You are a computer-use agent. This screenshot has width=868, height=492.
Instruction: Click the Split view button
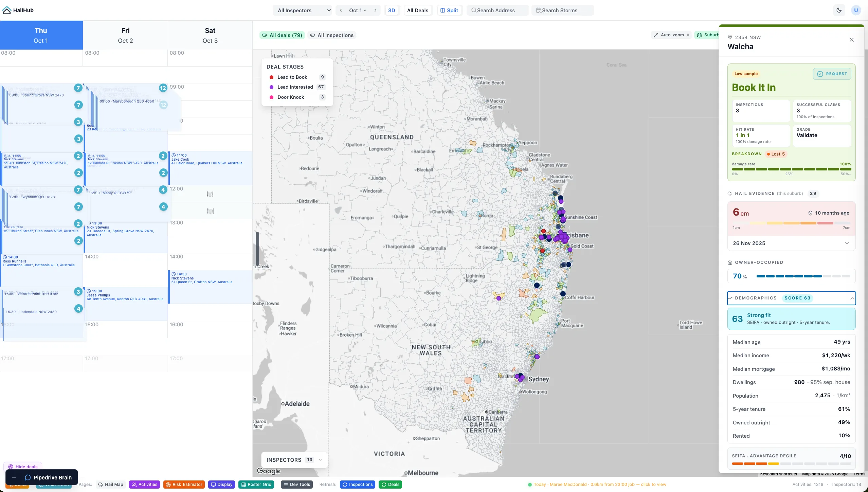coord(449,10)
